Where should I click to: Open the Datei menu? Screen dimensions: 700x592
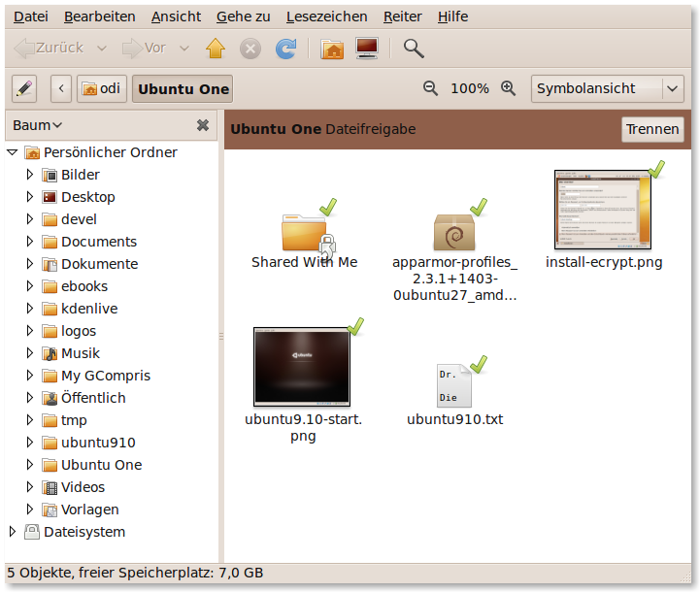pos(31,16)
